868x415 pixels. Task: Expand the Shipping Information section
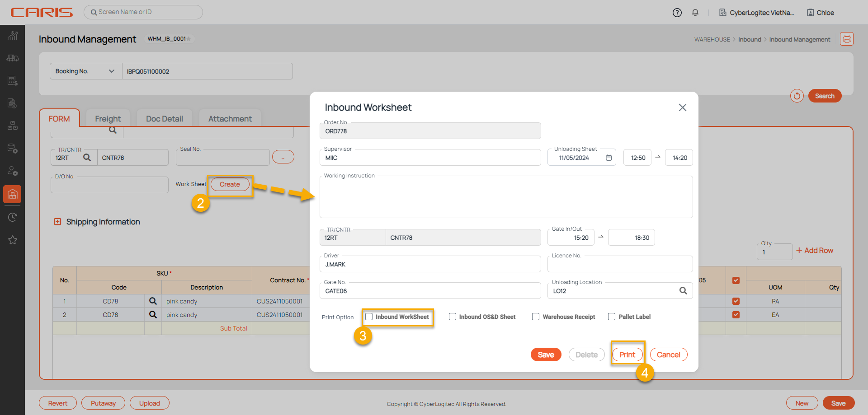(x=57, y=222)
